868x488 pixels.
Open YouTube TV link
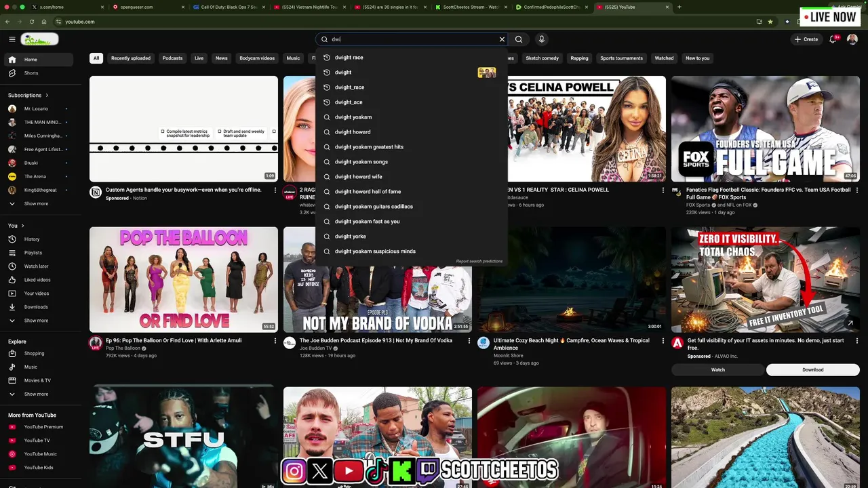[39, 441]
